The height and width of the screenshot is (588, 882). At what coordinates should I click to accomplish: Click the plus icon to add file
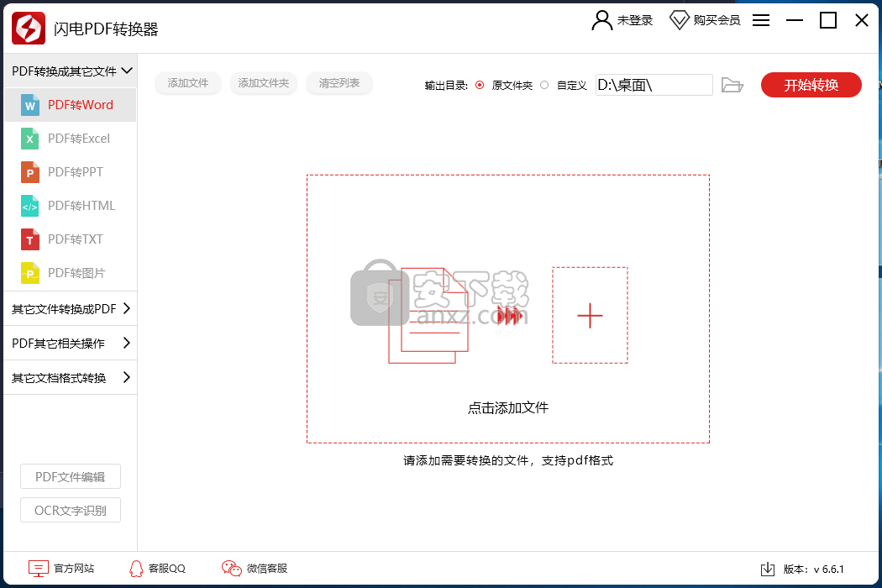590,315
